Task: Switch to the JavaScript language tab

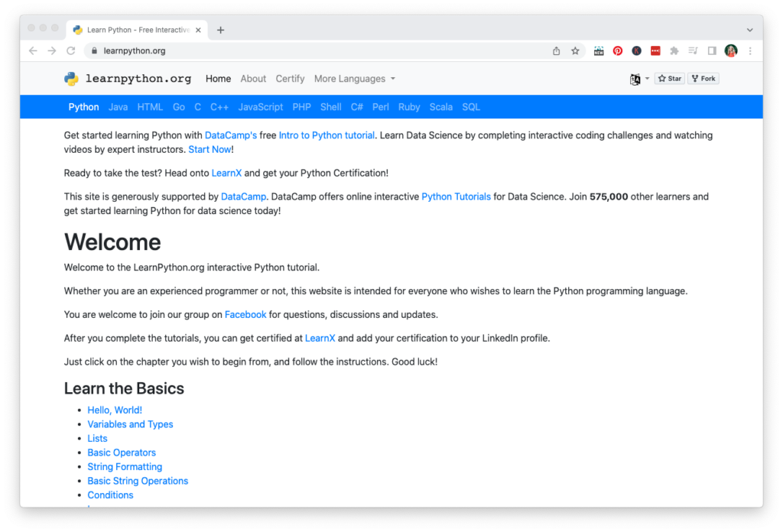Action: (x=261, y=107)
